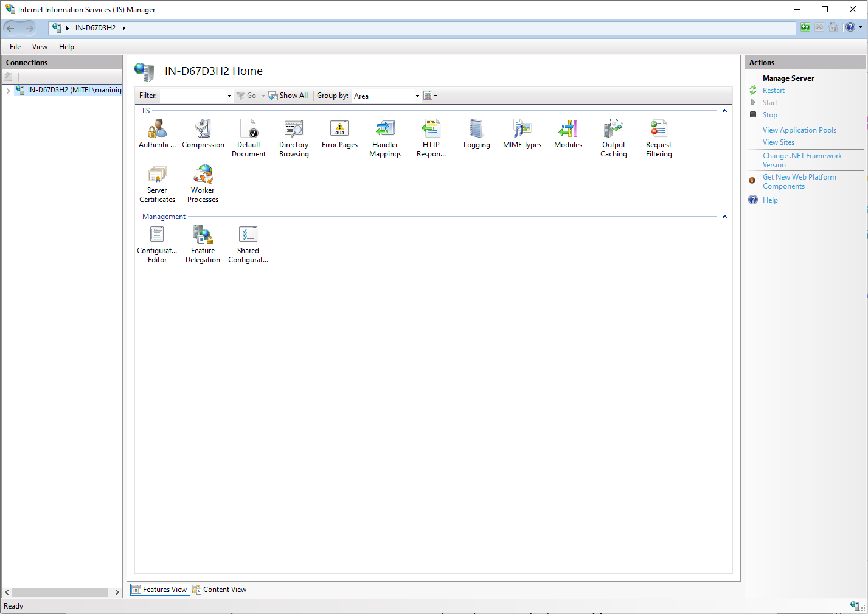Open the Authentication feature
868x614 pixels.
coord(157,134)
